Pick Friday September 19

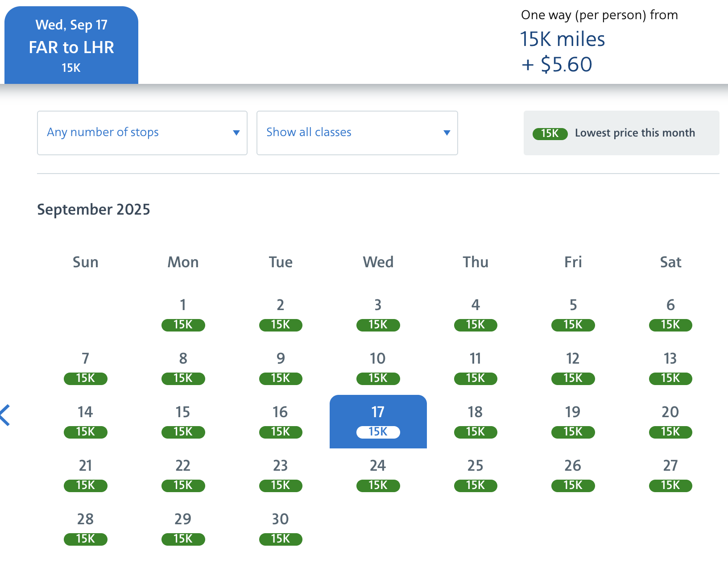pos(573,422)
